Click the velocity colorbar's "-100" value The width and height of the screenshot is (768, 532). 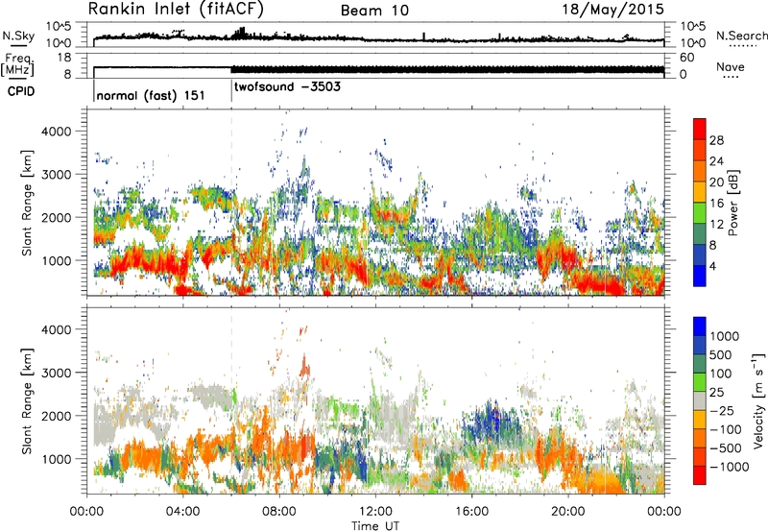pyautogui.click(x=725, y=429)
